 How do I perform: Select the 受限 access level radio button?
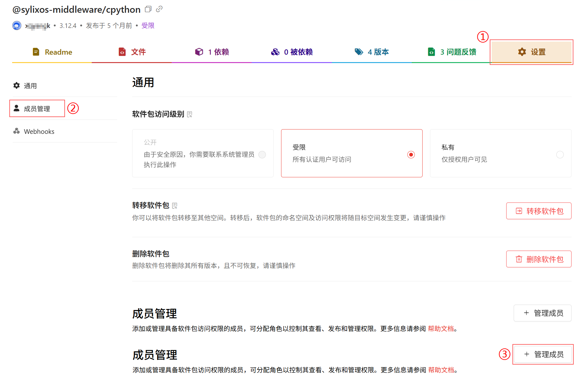click(x=411, y=155)
